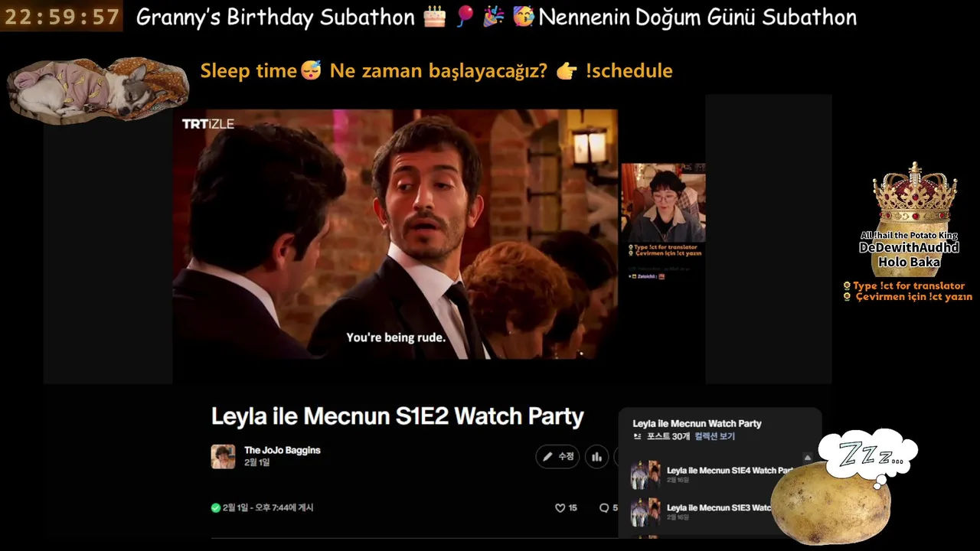Click the Leyla ile Mecnun video player
This screenshot has width=980, height=551.
[395, 234]
